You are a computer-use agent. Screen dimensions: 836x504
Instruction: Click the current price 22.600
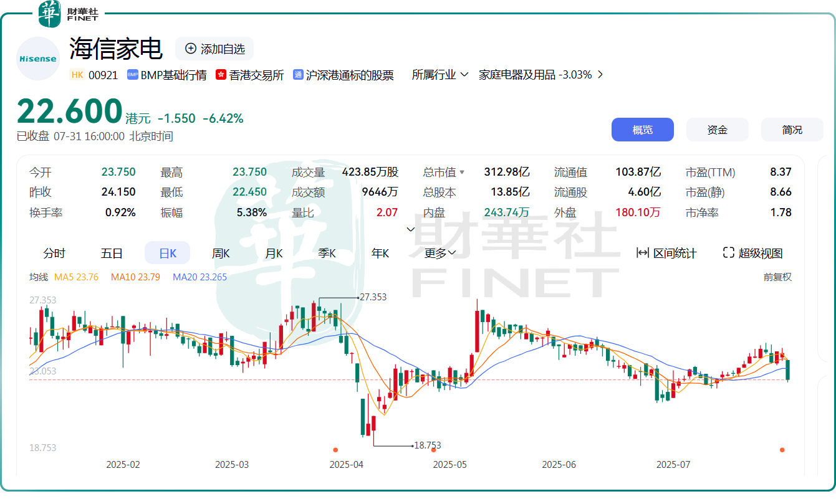coord(70,112)
